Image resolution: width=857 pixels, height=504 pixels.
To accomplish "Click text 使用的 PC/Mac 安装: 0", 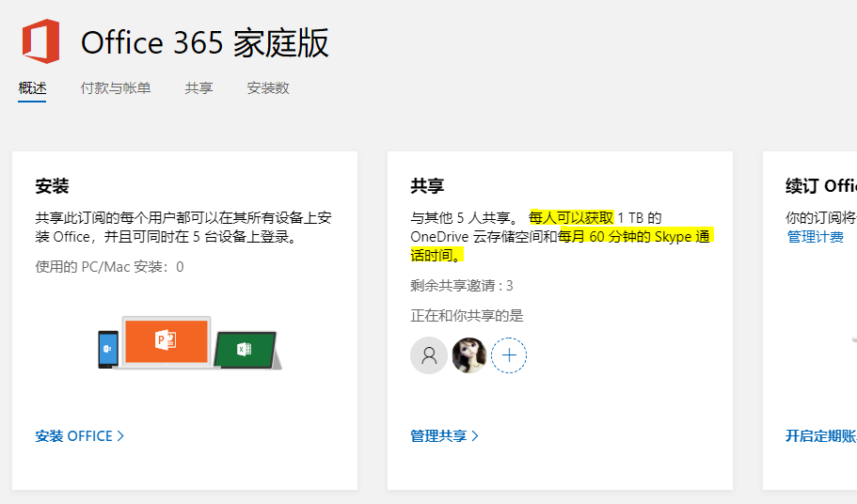I will coord(109,266).
